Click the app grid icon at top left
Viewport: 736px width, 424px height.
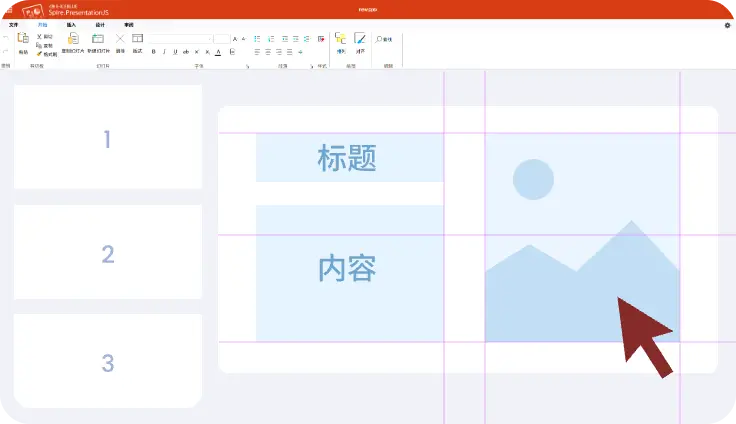[9, 10]
